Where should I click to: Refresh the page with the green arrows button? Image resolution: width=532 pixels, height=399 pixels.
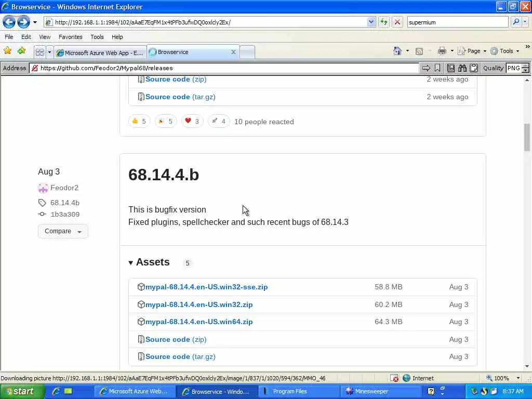tap(384, 22)
